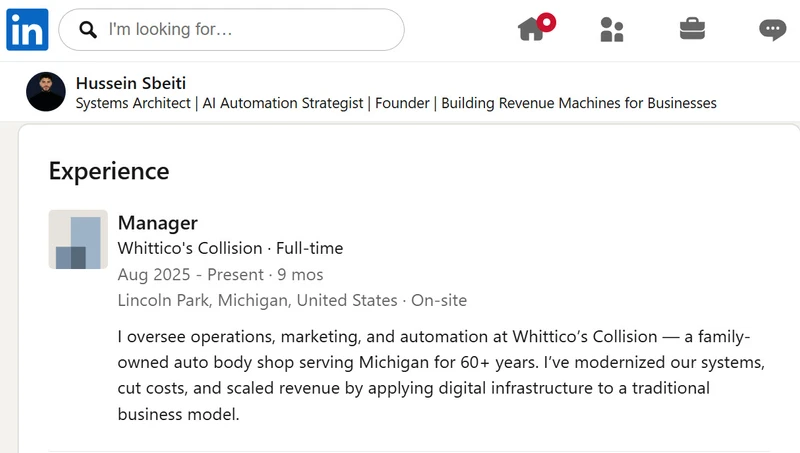Click the magnifying glass search icon
The image size is (800, 453).
coord(88,30)
